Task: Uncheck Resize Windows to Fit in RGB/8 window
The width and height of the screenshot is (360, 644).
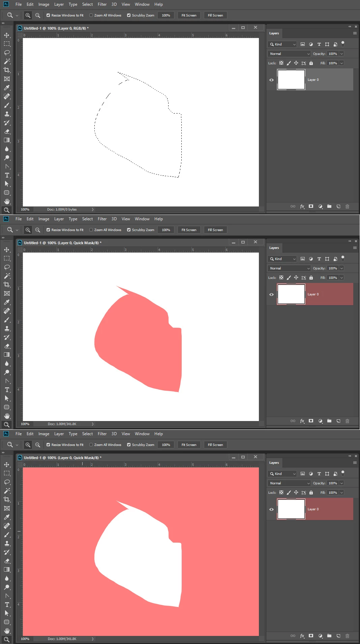Action: point(48,15)
